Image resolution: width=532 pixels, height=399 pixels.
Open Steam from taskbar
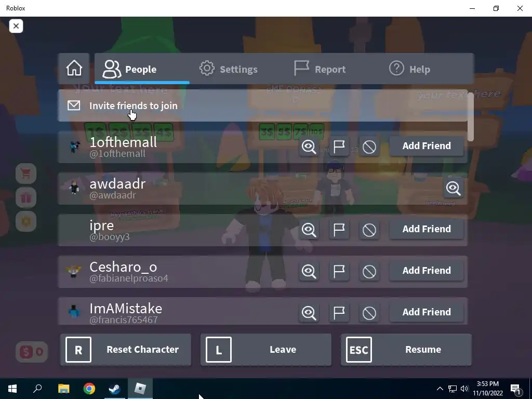point(115,389)
